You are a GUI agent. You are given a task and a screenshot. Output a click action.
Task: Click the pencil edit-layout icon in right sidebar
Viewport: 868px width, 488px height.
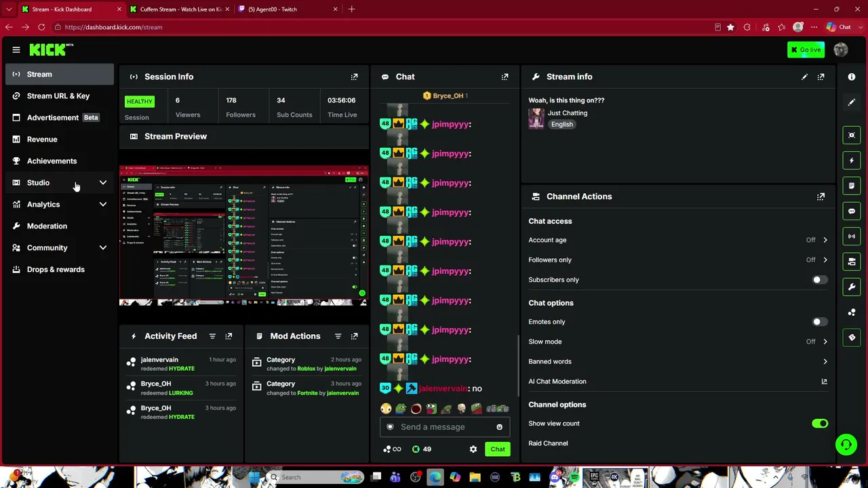[x=852, y=102]
